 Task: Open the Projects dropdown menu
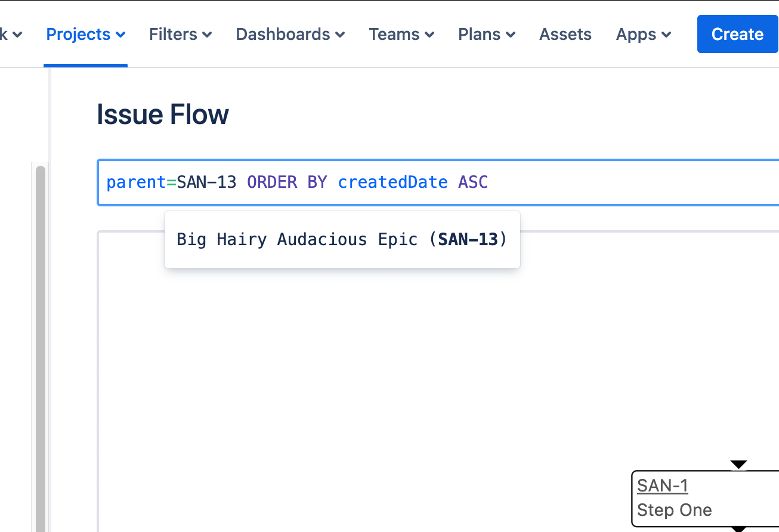click(x=85, y=35)
